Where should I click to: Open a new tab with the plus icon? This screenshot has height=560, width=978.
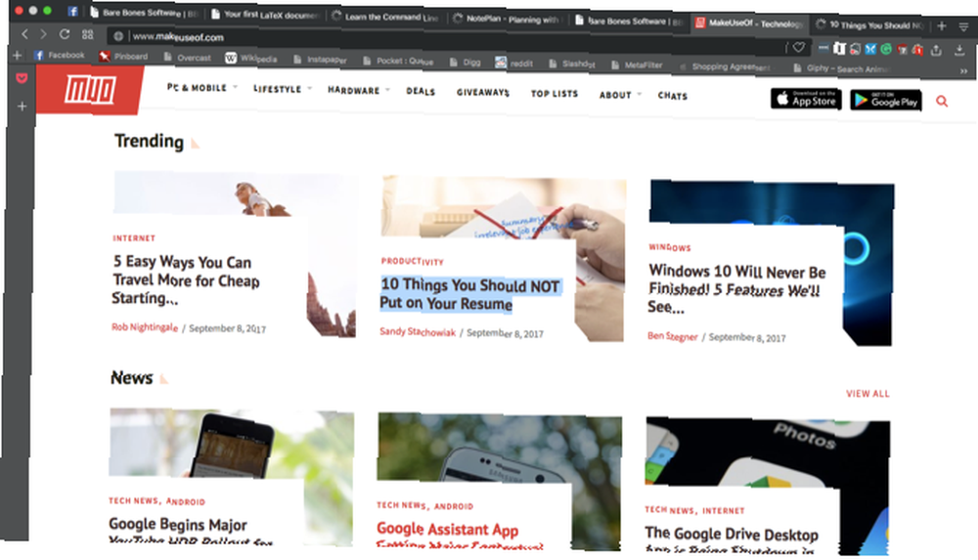point(942,26)
